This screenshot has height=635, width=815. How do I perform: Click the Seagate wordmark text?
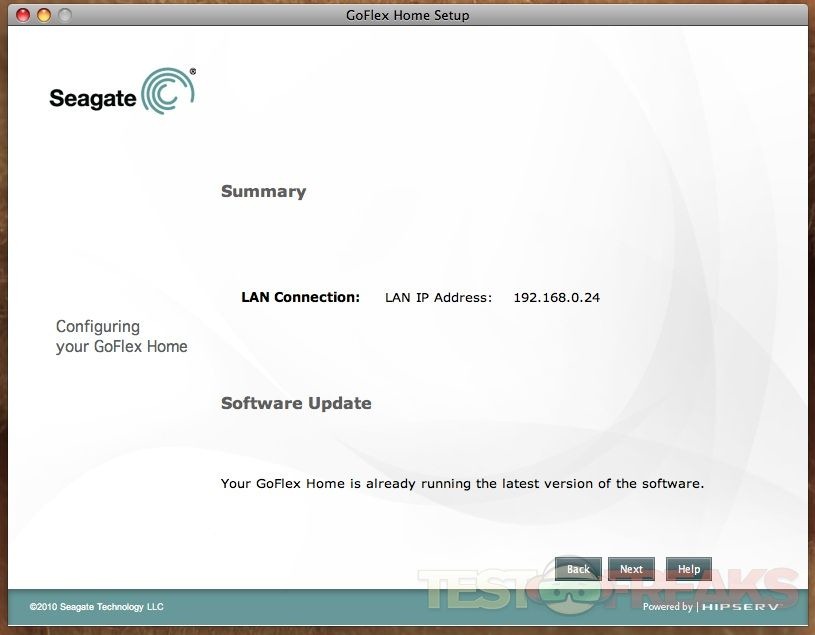pos(92,99)
